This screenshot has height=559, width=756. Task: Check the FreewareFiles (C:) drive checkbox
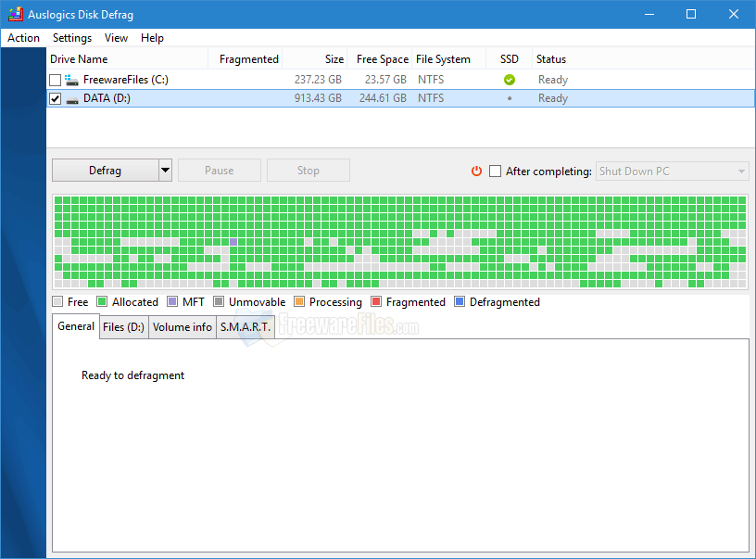(55, 80)
